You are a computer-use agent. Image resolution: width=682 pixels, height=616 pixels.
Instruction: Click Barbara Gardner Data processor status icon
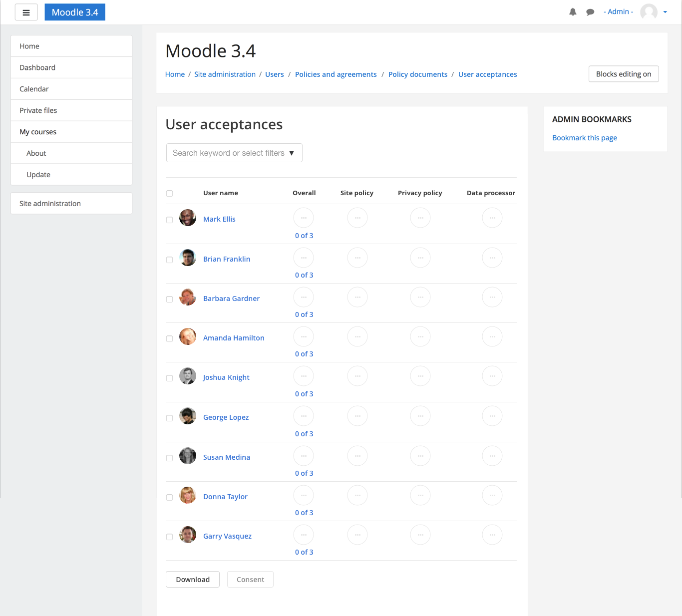tap(492, 297)
